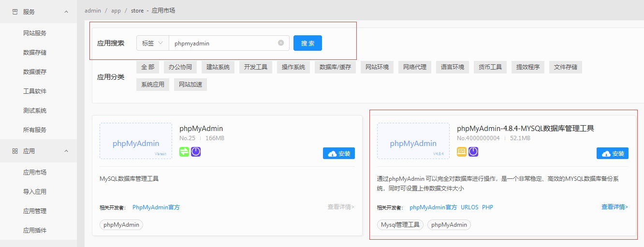644x247 pixels.
Task: Click the Mysql管理工具 tag
Action: (400, 225)
